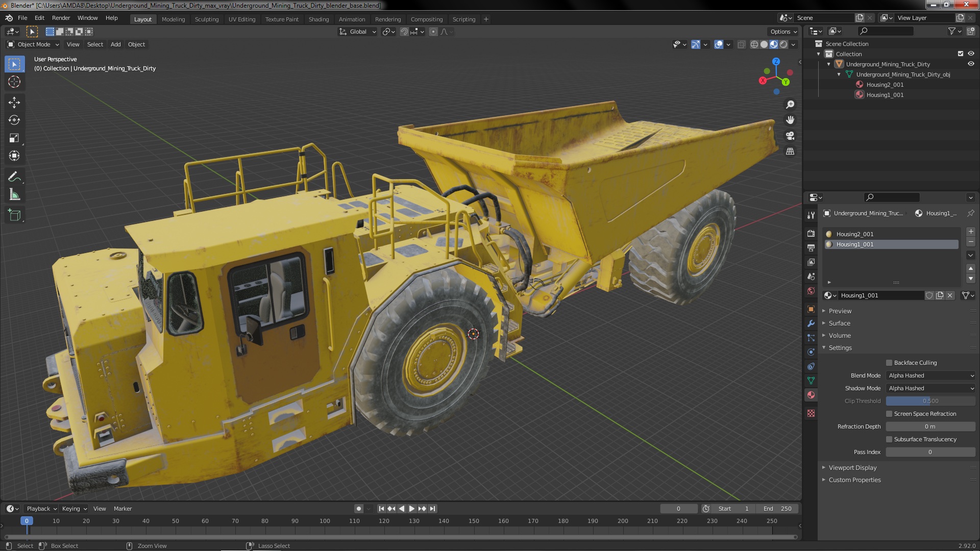The image size is (980, 551).
Task: Select the Transform tool
Action: coord(14,156)
